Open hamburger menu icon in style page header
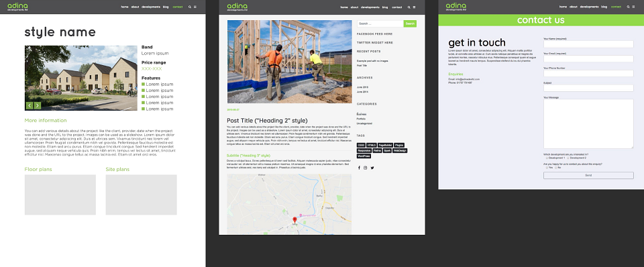Screen dimensions: 644x267 [195, 7]
